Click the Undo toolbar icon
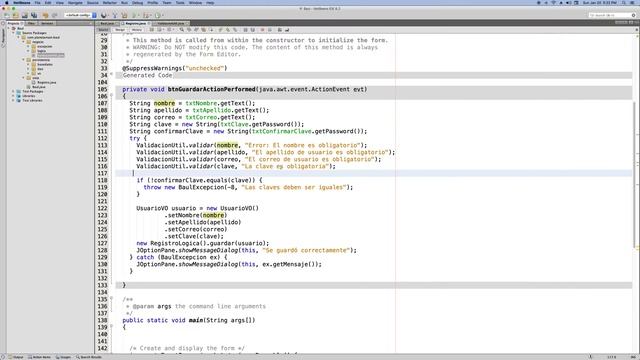 (45, 15)
